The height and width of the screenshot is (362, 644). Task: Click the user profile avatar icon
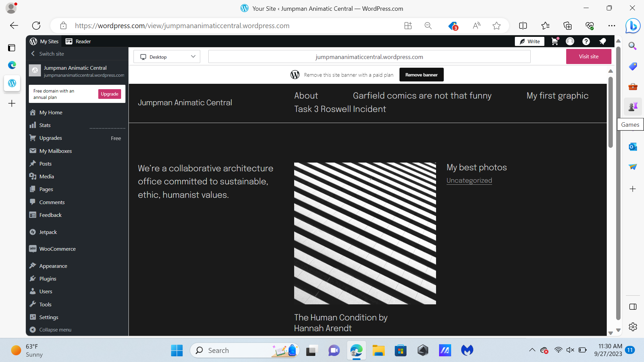tap(570, 41)
